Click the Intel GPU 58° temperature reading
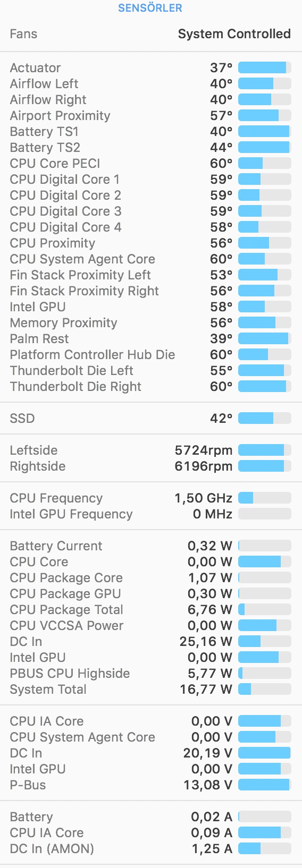Image resolution: width=302 pixels, height=868 pixels. pyautogui.click(x=221, y=307)
